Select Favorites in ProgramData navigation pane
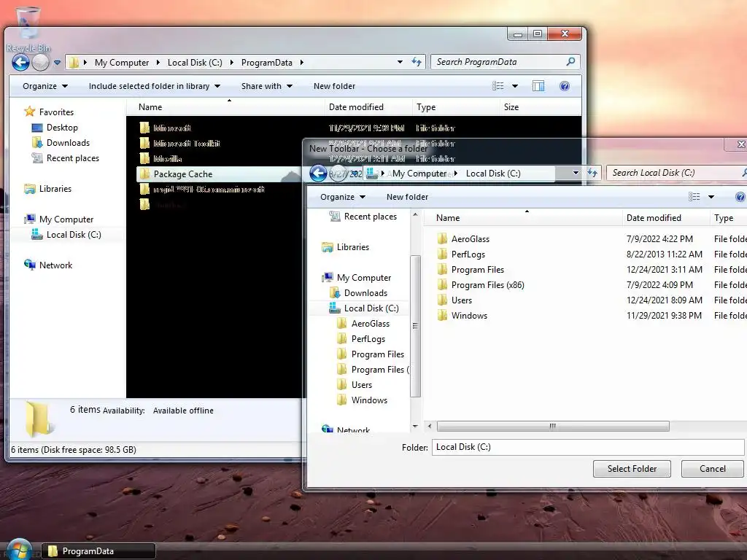This screenshot has width=747, height=560. [x=56, y=112]
